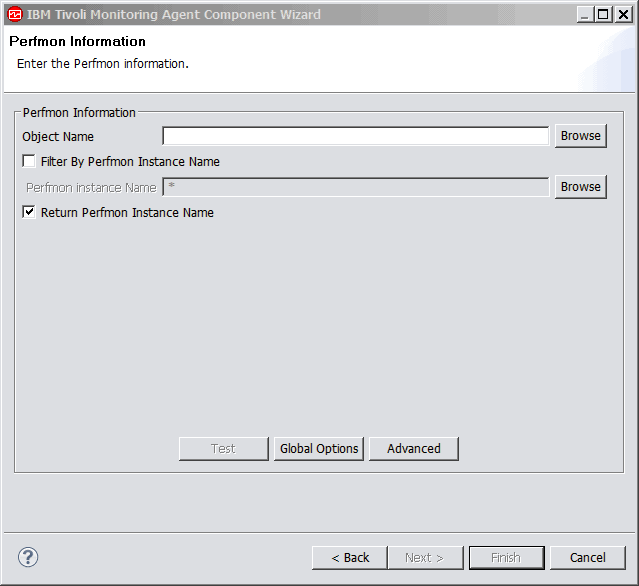Screen dimensions: 639x586
Task: Click the Finish button
Action: point(507,557)
